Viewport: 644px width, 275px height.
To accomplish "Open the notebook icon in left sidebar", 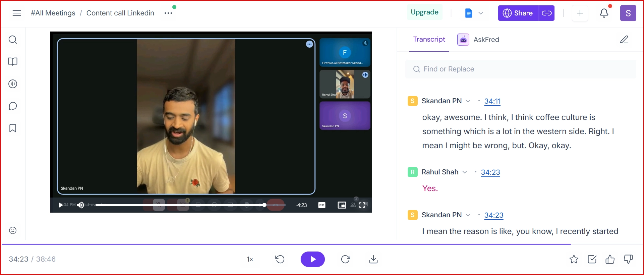I will [x=13, y=62].
